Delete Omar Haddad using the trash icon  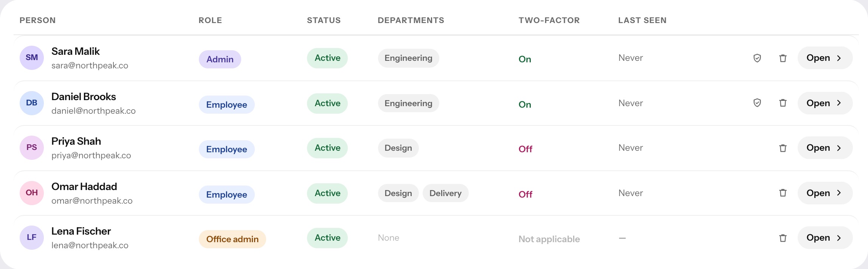click(783, 193)
